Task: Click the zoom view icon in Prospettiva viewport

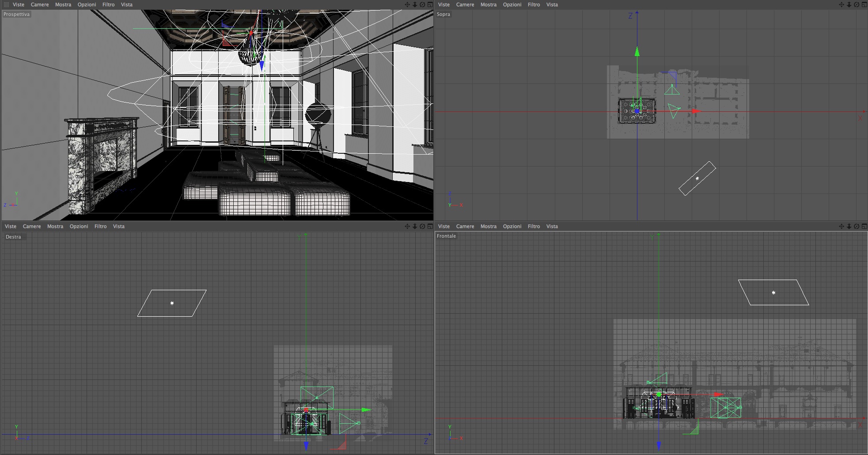Action: pyautogui.click(x=415, y=4)
